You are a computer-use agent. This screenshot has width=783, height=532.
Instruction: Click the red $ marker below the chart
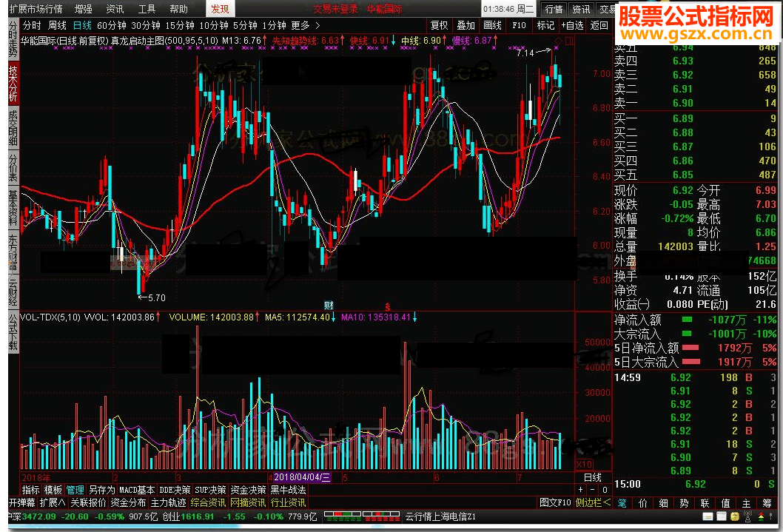click(x=388, y=306)
